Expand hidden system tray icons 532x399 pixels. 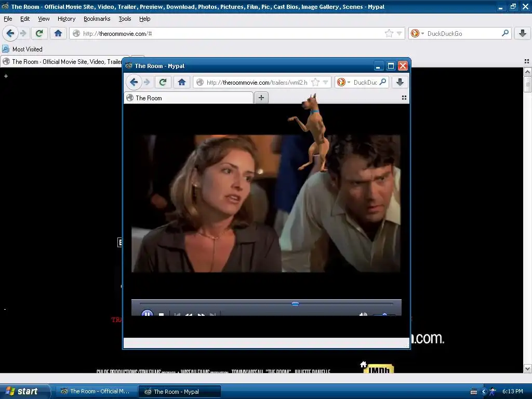[484, 392]
